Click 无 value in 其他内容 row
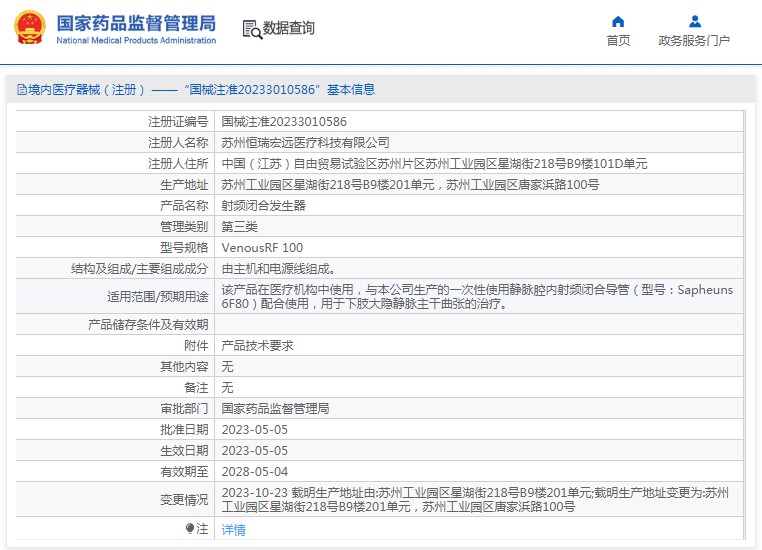 pyautogui.click(x=227, y=366)
